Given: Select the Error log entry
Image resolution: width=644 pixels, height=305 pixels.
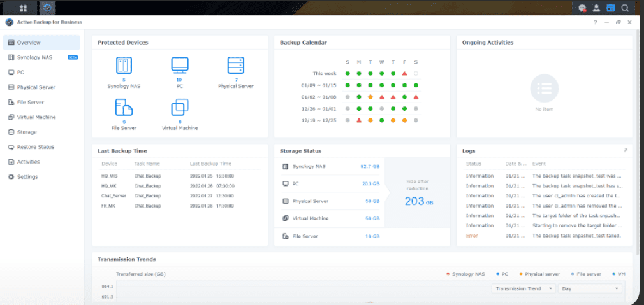Looking at the screenshot, I should coord(545,236).
